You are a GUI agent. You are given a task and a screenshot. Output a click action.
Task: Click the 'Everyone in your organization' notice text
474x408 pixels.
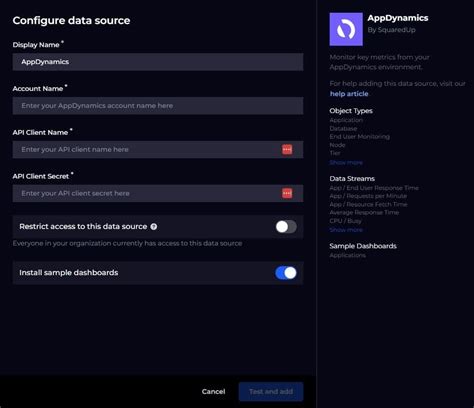click(127, 243)
